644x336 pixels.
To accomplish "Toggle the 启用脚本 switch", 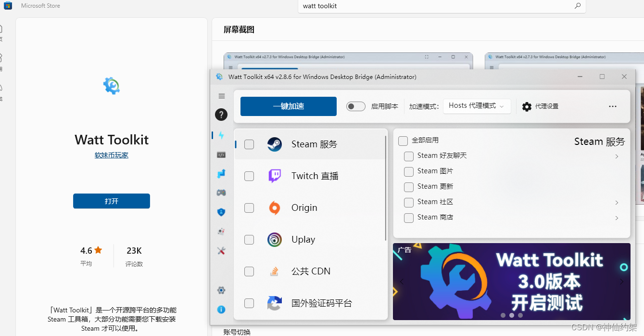I will [356, 106].
